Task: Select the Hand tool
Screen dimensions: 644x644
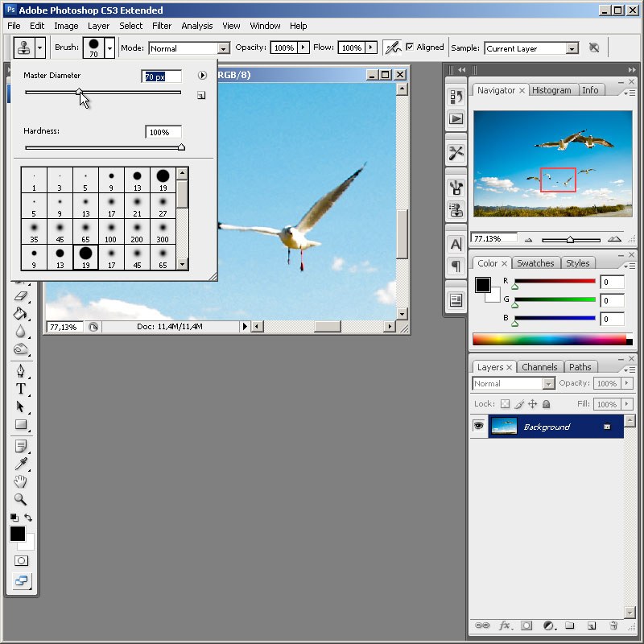Action: [21, 481]
